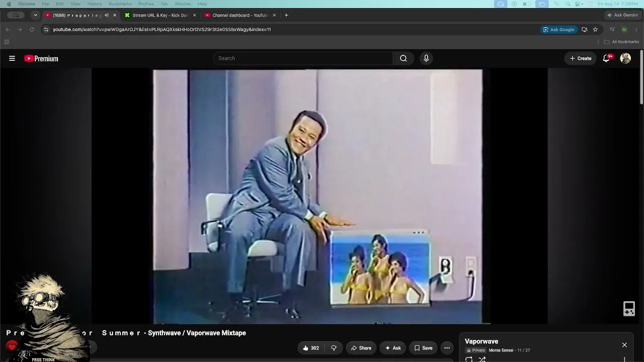Click the address bar URL
644x362 pixels.
point(162,29)
